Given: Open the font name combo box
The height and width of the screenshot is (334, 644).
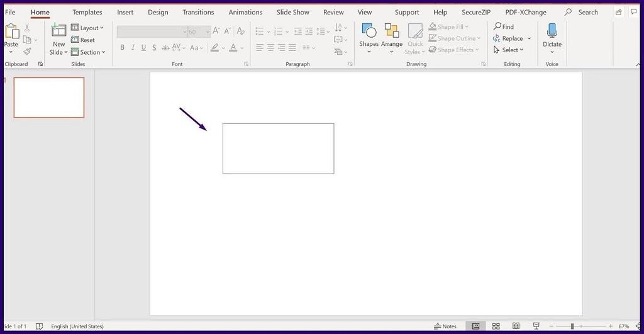Looking at the screenshot, I should tap(152, 31).
